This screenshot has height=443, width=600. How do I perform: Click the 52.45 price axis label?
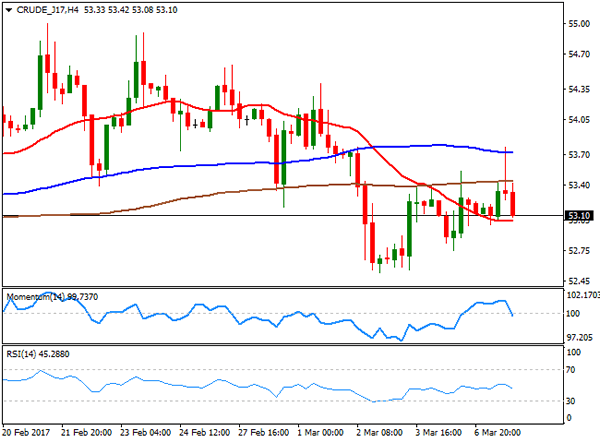tap(579, 281)
